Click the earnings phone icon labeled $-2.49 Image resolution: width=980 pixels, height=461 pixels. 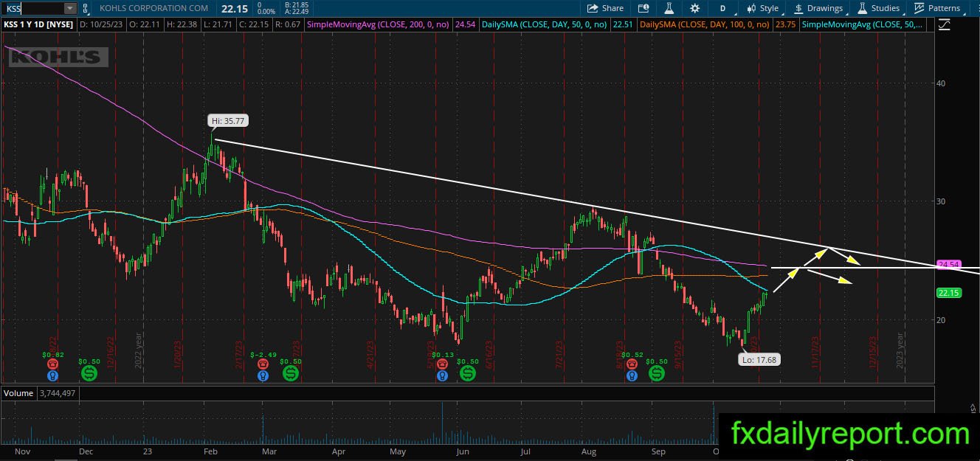tap(263, 364)
